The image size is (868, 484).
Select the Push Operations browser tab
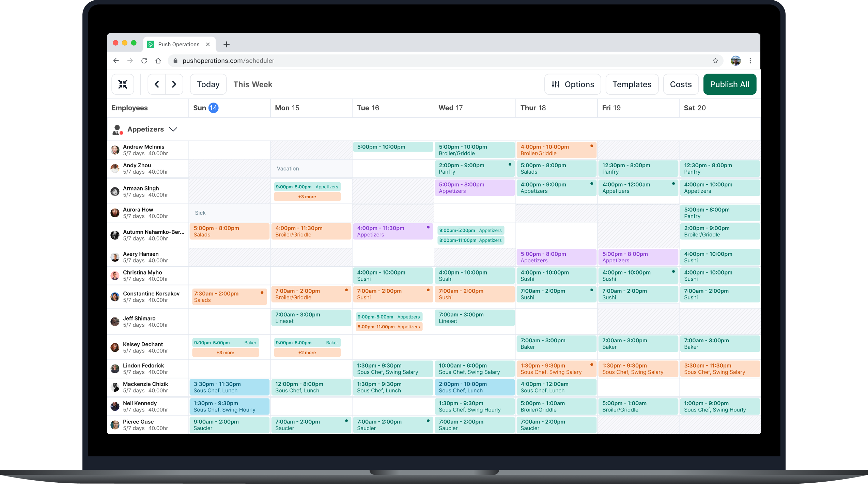pyautogui.click(x=179, y=44)
